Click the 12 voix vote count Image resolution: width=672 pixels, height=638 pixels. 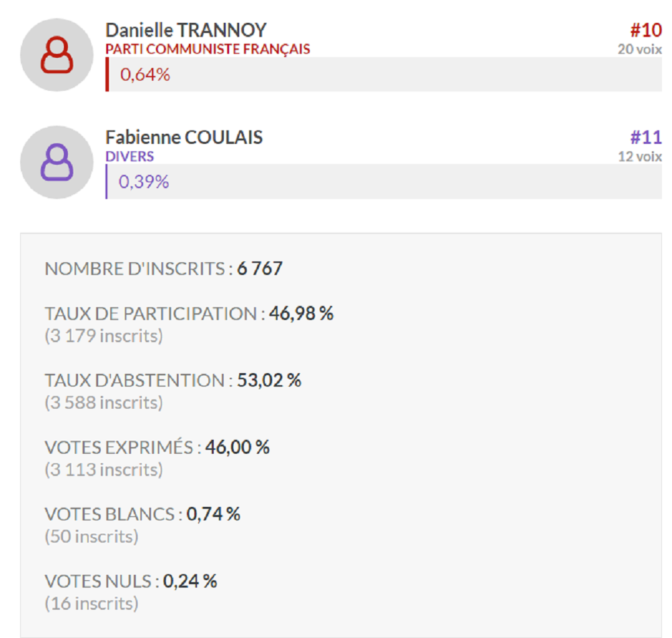point(640,157)
